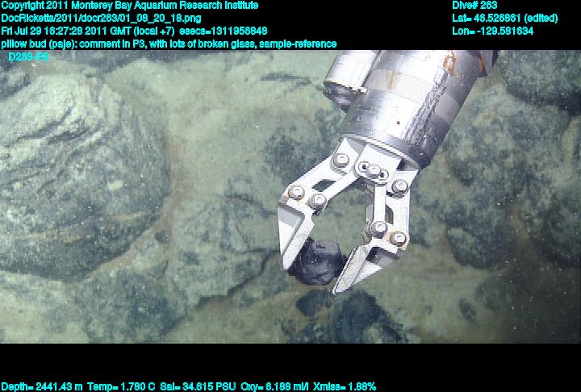The width and height of the screenshot is (581, 392).
Task: Click the pillow bud comment line
Action: coord(169,44)
